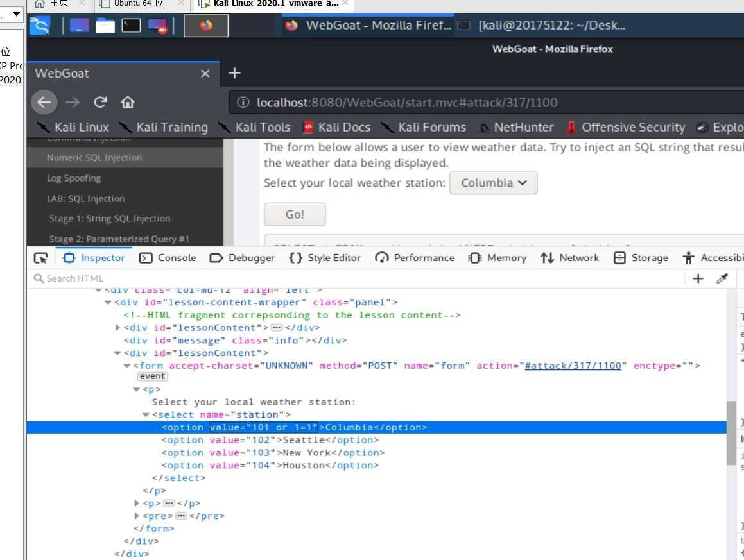The height and width of the screenshot is (560, 744).
Task: Collapse the lesson-content-wrapper div node
Action: (x=108, y=303)
